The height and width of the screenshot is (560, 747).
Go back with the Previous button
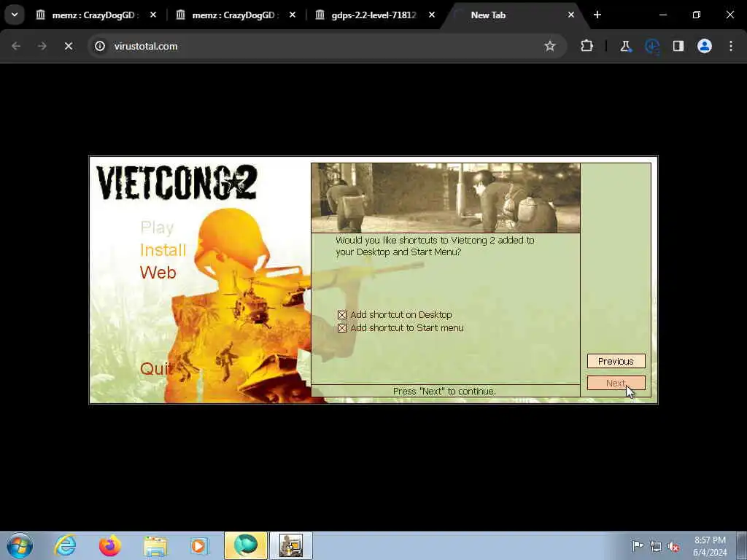pyautogui.click(x=616, y=361)
